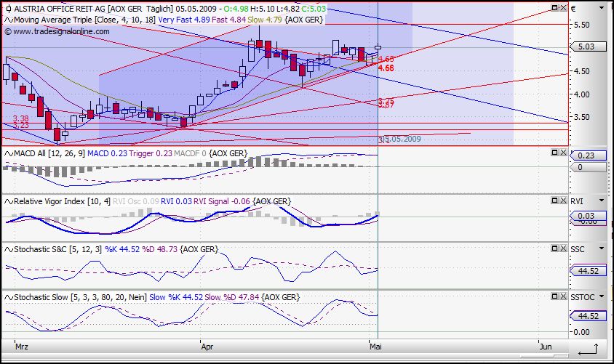Click the Stochastic Slow indicator icon
The image size is (614, 364).
[x=9, y=298]
